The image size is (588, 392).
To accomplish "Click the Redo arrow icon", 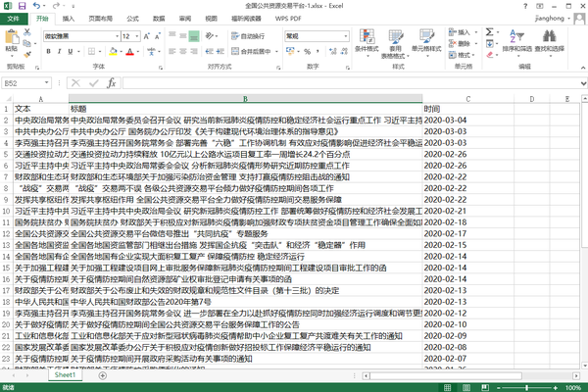I will [x=56, y=6].
